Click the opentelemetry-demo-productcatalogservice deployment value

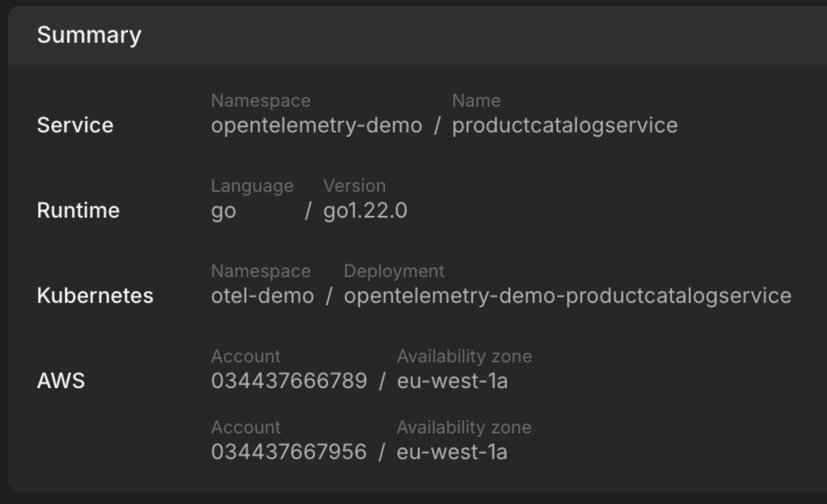[x=568, y=296]
